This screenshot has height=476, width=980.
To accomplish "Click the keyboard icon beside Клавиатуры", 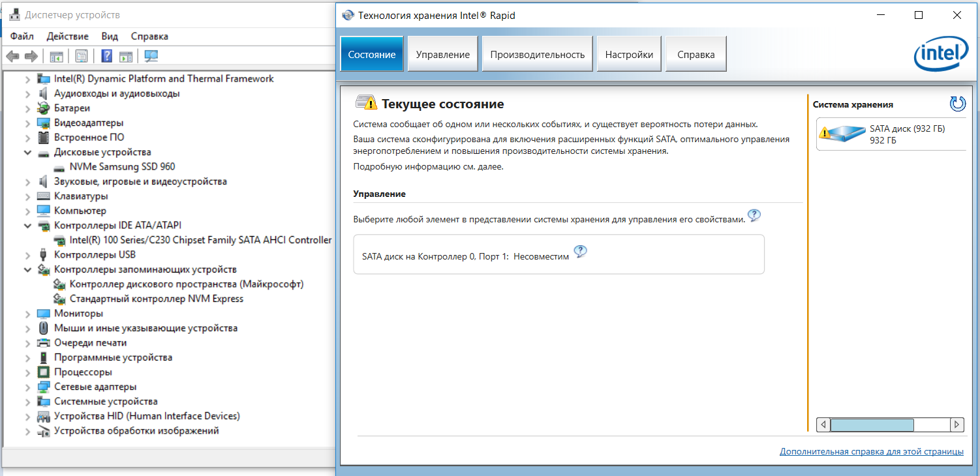I will 44,196.
